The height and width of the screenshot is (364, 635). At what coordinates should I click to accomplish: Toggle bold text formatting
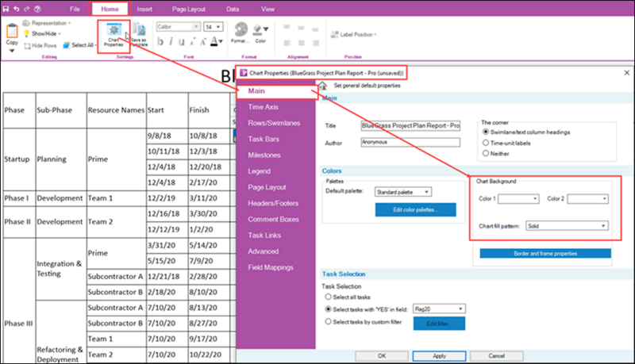point(160,42)
